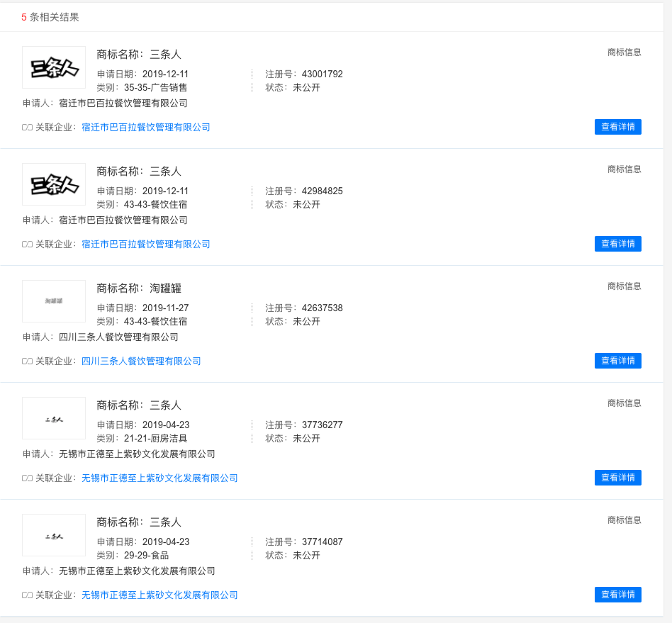
Task: Open 宿迁市巴百拉餐饮管理有限公司 link in first result
Action: (x=145, y=128)
